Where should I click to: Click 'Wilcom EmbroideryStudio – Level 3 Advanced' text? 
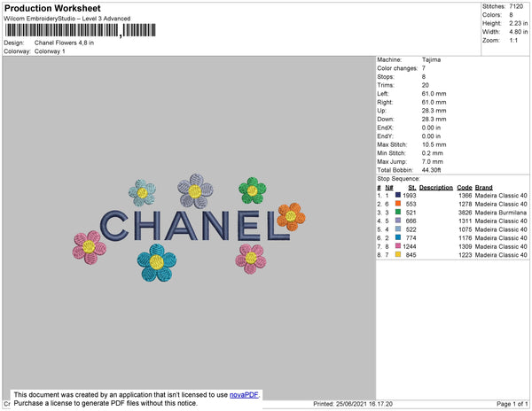point(67,19)
